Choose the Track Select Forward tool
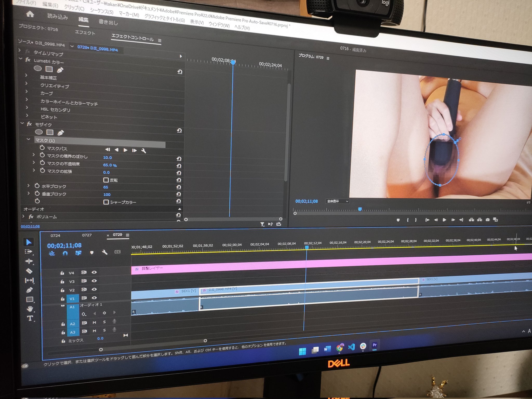This screenshot has height=399, width=532. point(29,251)
